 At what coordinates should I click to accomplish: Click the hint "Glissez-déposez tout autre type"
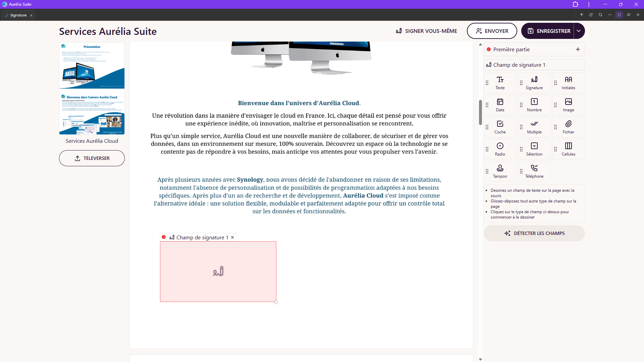[x=533, y=203]
